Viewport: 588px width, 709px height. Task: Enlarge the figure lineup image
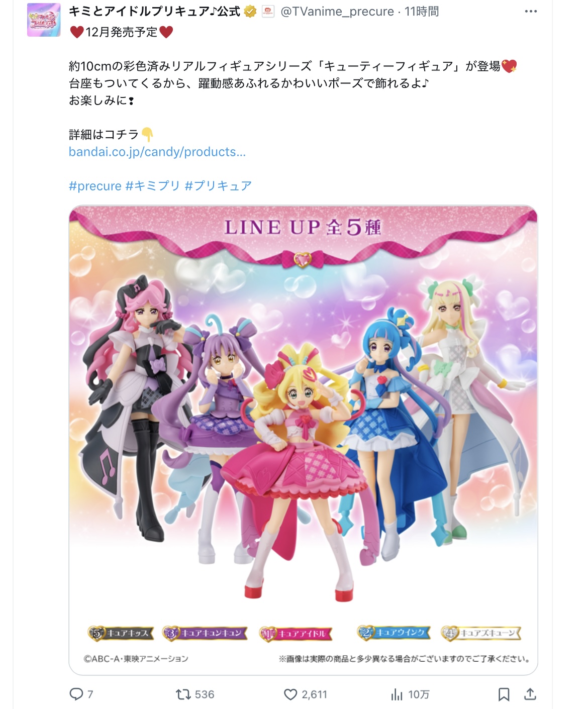(303, 440)
